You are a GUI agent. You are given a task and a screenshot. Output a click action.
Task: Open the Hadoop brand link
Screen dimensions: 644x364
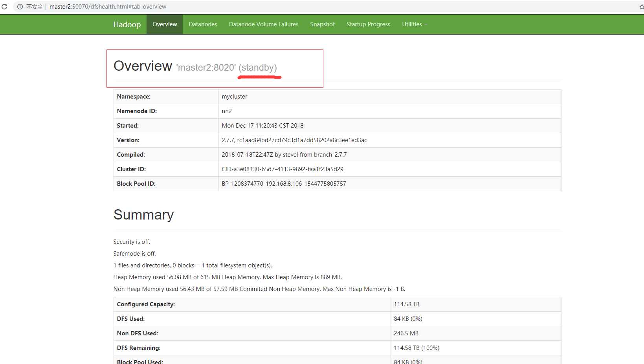click(127, 24)
